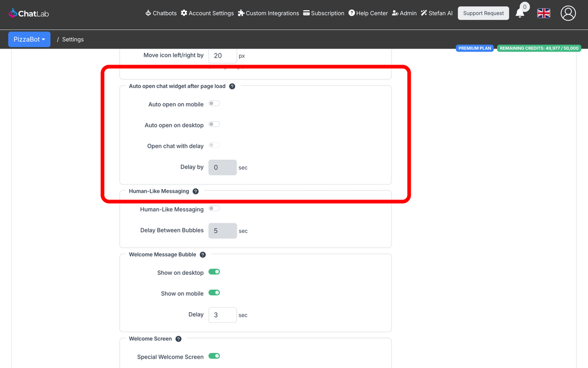Disable Show on desktop bubble
The image size is (588, 368).
point(214,272)
